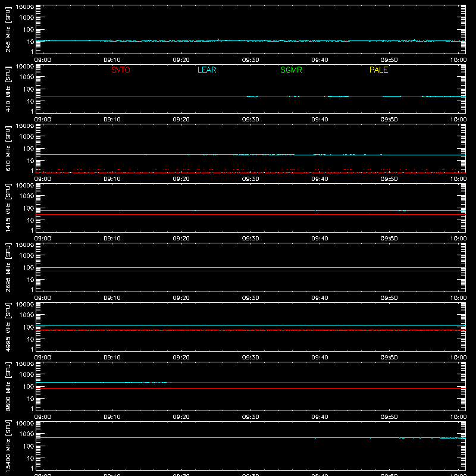Click the red noisy trace in the 4995 MHz plot
Viewport: 476px width, 476px height.
(x=250, y=330)
